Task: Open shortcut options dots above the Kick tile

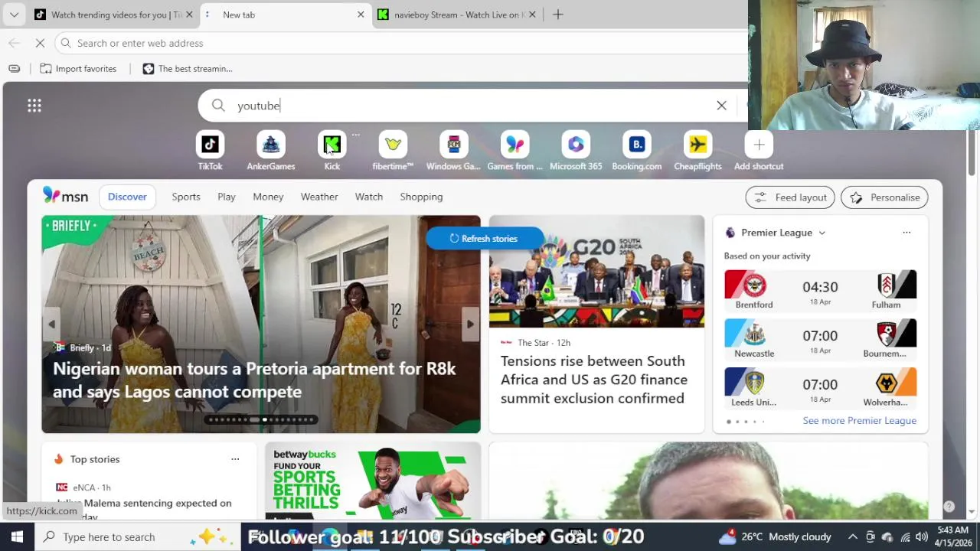Action: (x=355, y=135)
